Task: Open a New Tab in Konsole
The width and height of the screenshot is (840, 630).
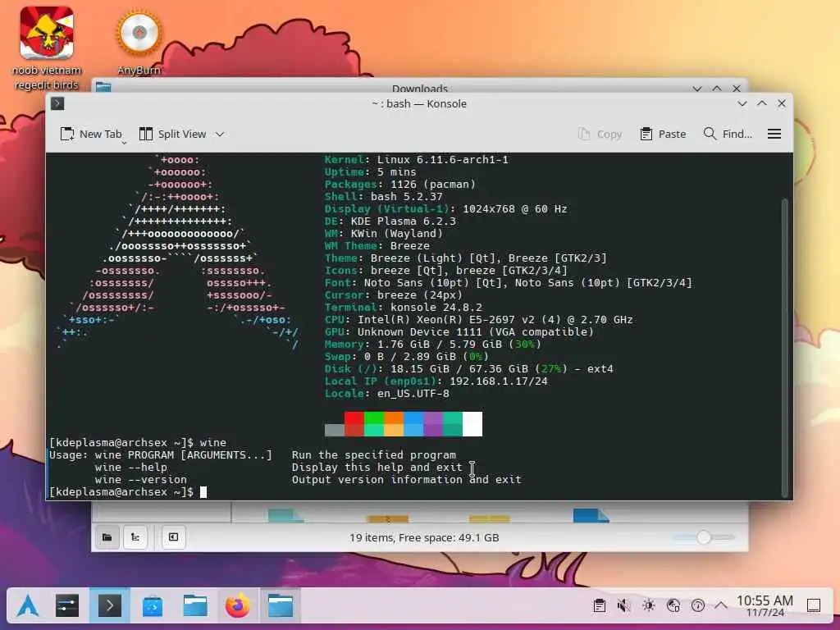Action: [90, 134]
